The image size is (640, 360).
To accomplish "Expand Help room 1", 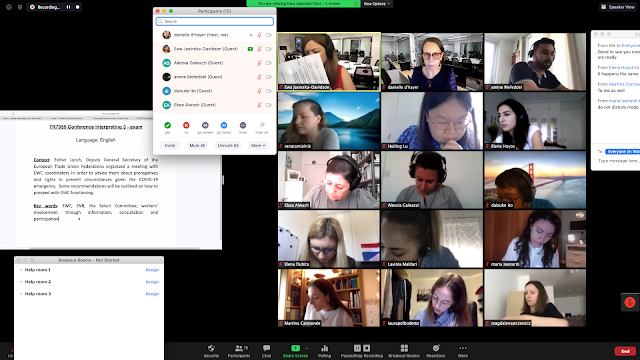I will pos(21,270).
